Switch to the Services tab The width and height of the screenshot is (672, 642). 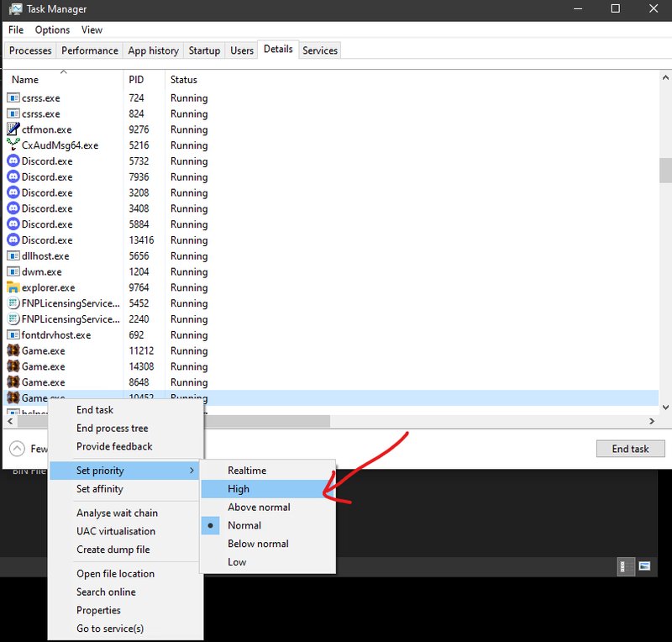point(320,50)
